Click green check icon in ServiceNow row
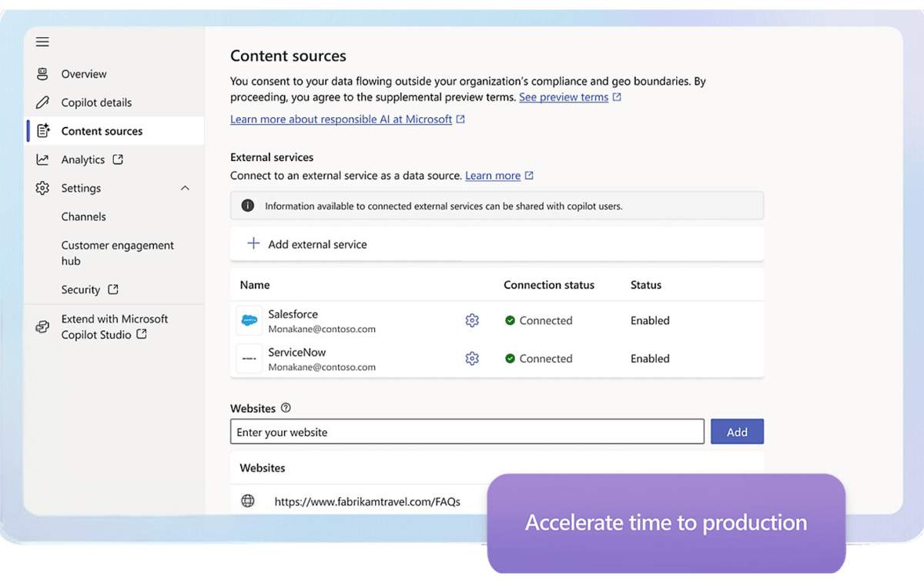The width and height of the screenshot is (924, 583). point(510,358)
